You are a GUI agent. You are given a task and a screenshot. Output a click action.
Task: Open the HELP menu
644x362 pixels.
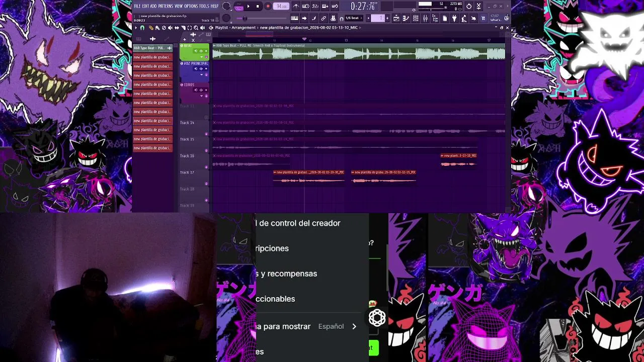[x=214, y=6]
